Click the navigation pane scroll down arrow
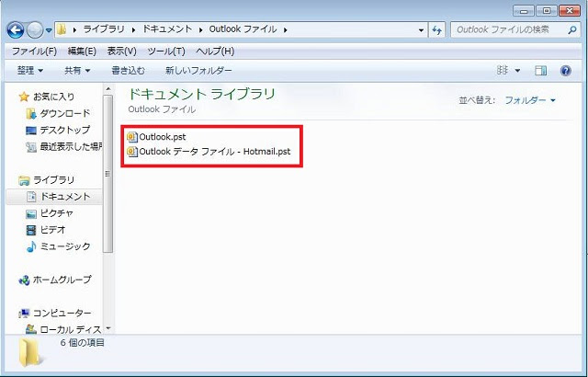This screenshot has height=377, width=588. [108, 328]
